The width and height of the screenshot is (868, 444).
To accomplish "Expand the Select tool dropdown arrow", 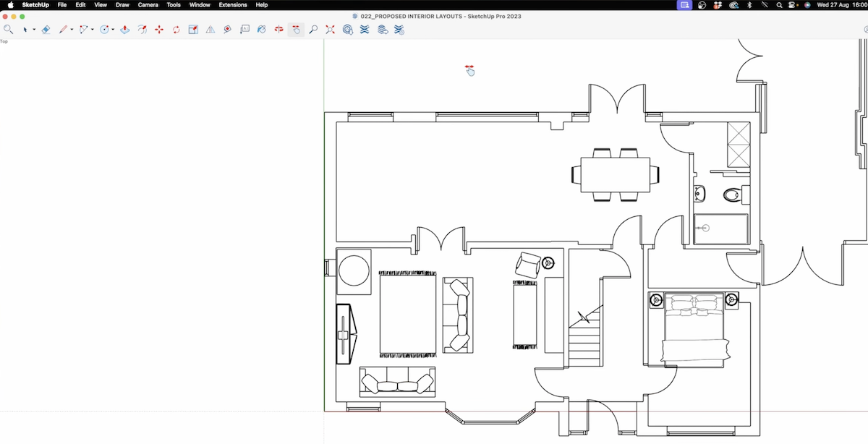I will 34,30.
